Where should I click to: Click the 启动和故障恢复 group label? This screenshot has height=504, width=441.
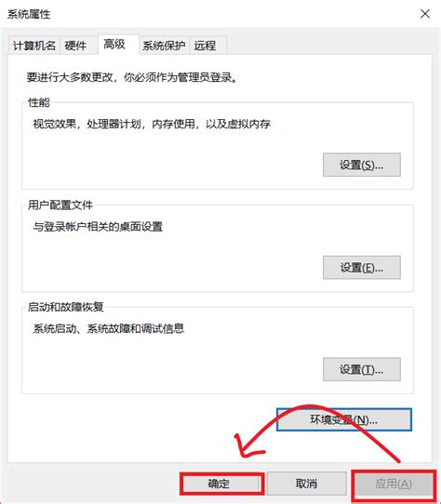pos(66,307)
